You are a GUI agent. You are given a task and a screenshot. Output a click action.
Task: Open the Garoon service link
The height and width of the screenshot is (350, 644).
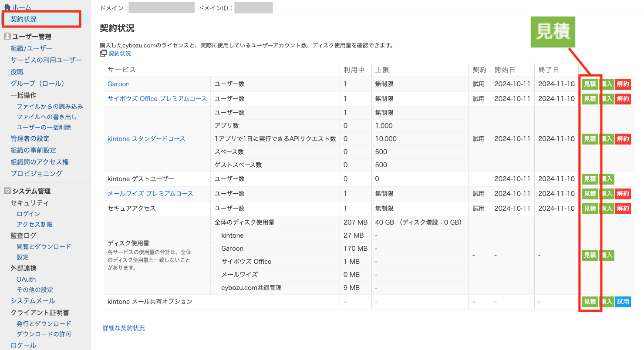click(x=118, y=84)
